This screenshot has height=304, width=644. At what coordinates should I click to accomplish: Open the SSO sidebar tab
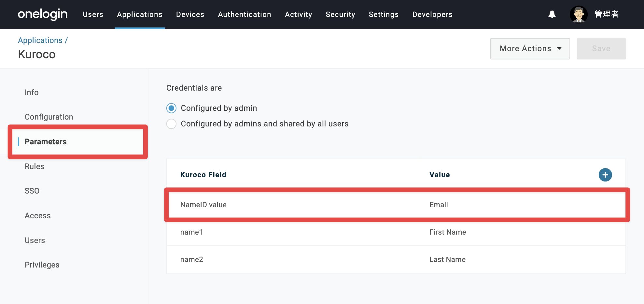(32, 191)
